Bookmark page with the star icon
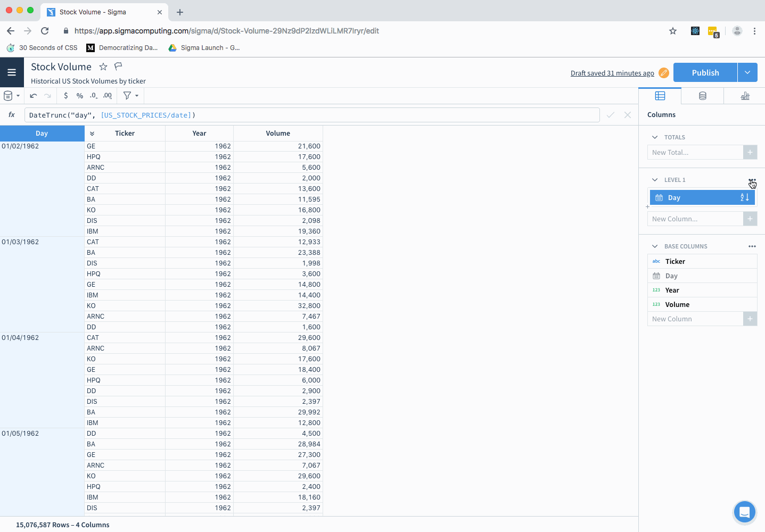This screenshot has height=532, width=765. point(673,31)
